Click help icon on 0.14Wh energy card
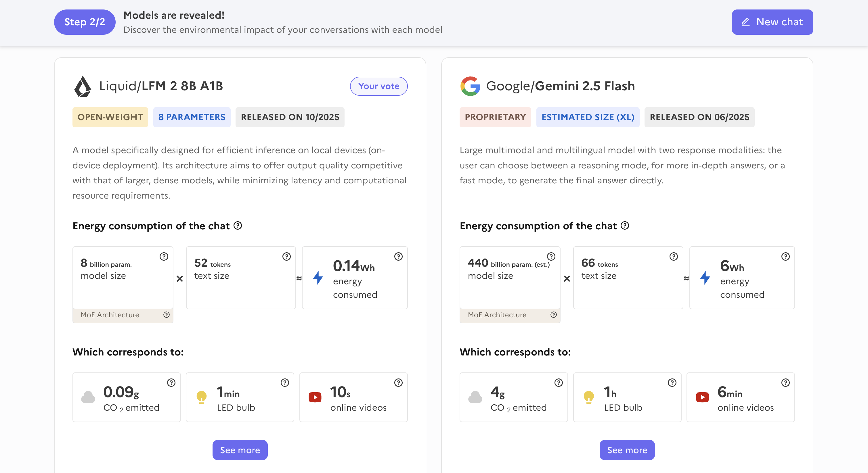Viewport: 868px width, 473px height. pos(398,257)
